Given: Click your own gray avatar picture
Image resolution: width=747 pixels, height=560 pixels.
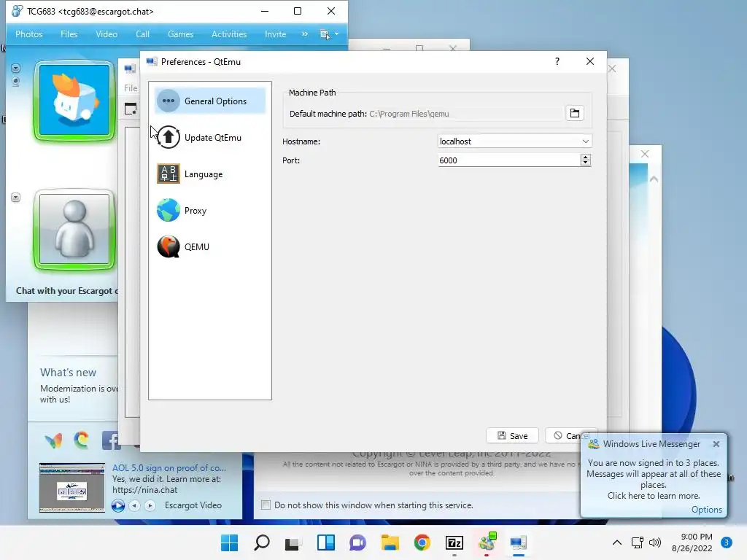Looking at the screenshot, I should [x=74, y=229].
